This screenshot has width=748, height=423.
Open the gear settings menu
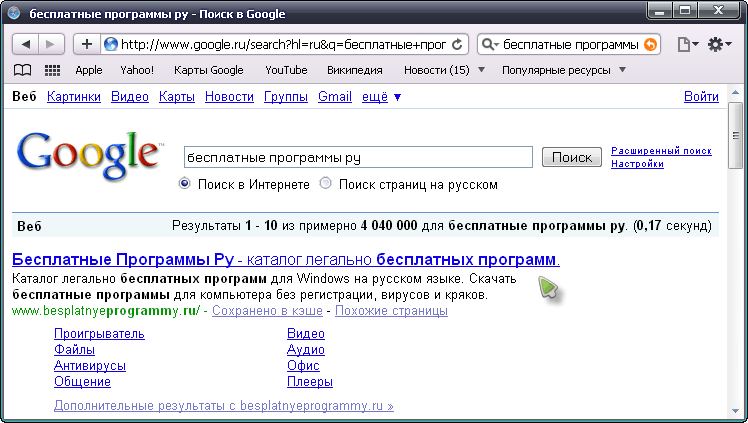point(719,45)
